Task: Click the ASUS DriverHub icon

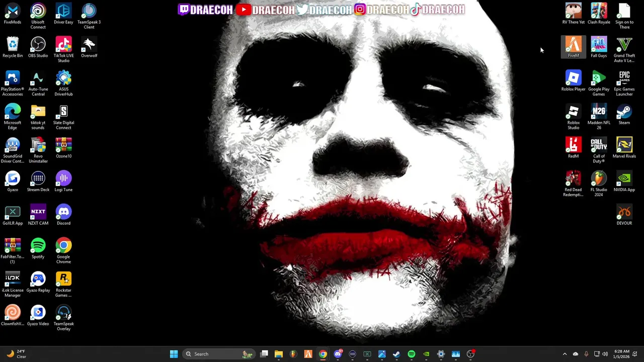Action: (63, 83)
